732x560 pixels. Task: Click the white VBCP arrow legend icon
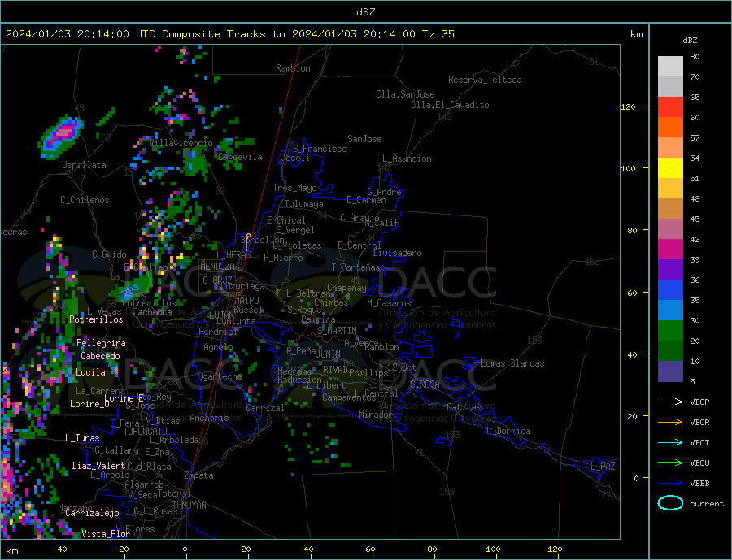670,402
